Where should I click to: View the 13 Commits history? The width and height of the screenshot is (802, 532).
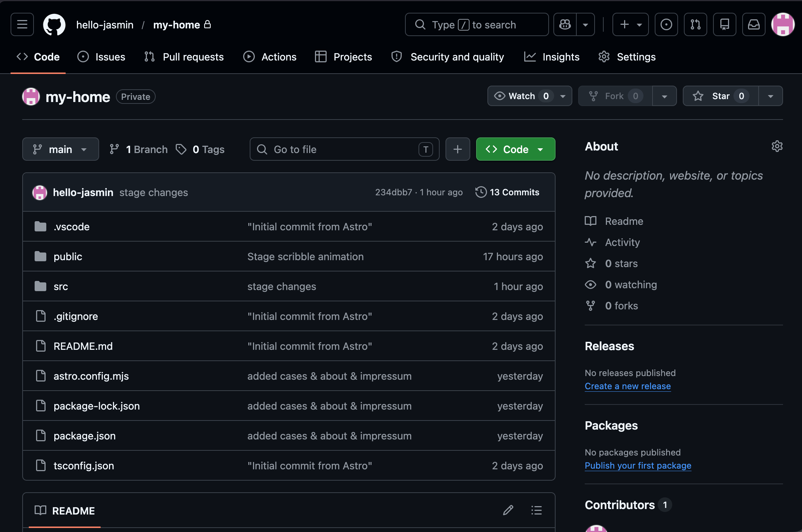click(x=507, y=192)
